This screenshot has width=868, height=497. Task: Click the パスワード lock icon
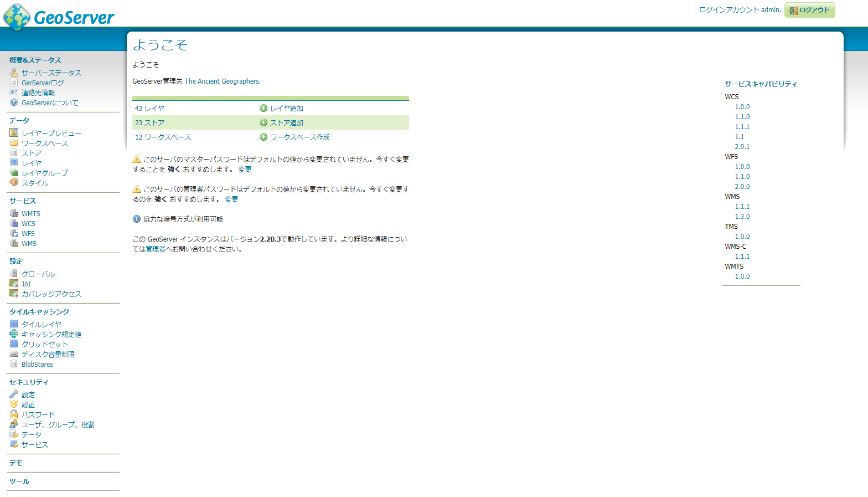tap(14, 414)
